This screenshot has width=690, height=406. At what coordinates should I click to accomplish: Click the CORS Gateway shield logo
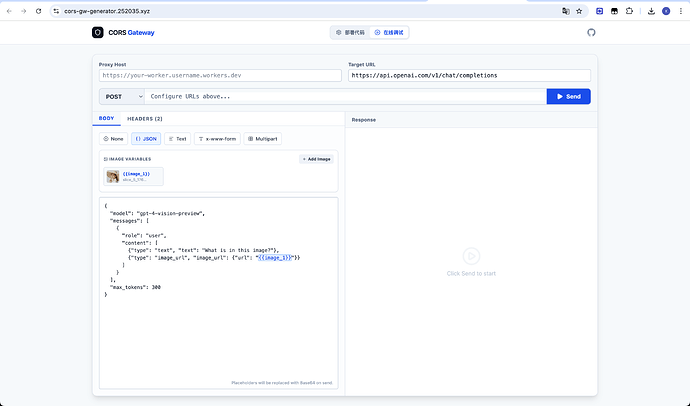click(98, 33)
